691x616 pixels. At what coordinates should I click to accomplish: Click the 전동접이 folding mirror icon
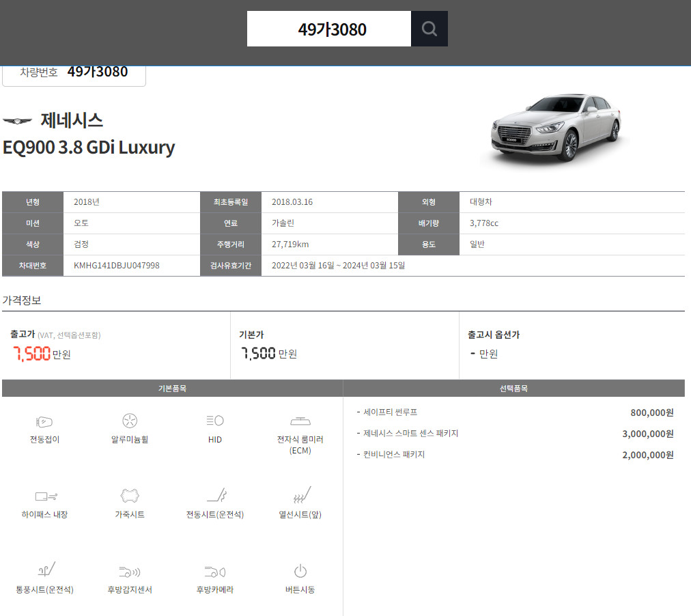point(44,421)
